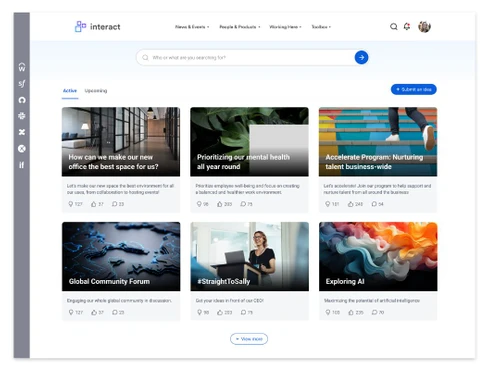Like the Global Community Forum card

click(x=94, y=312)
